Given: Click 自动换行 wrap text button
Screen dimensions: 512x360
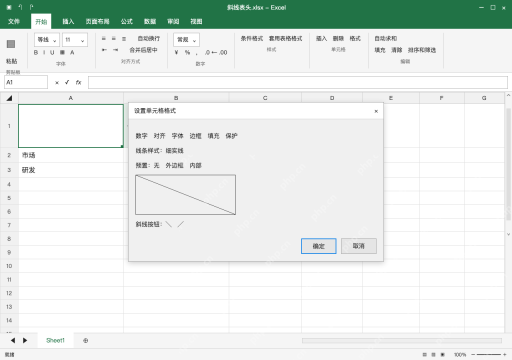Looking at the screenshot, I should pyautogui.click(x=149, y=39).
